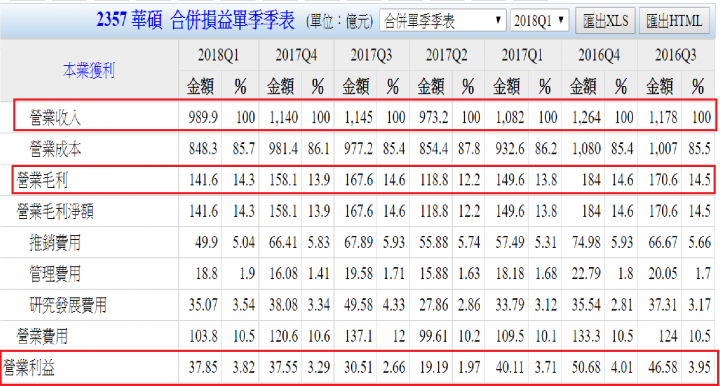Click the 匯出HTML export button

674,21
